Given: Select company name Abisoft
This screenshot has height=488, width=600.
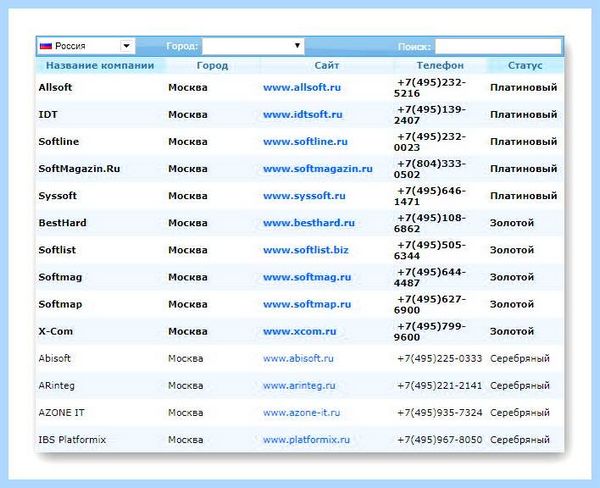Looking at the screenshot, I should [x=54, y=359].
